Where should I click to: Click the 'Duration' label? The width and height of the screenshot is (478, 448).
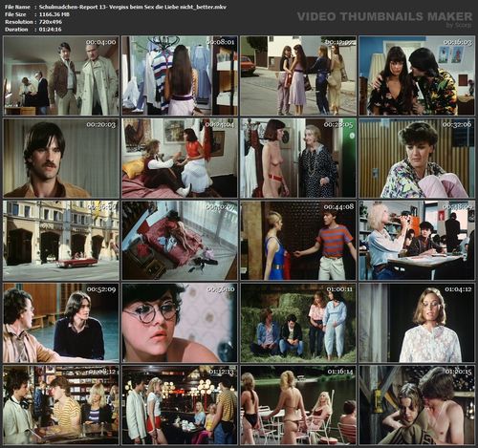click(x=16, y=30)
